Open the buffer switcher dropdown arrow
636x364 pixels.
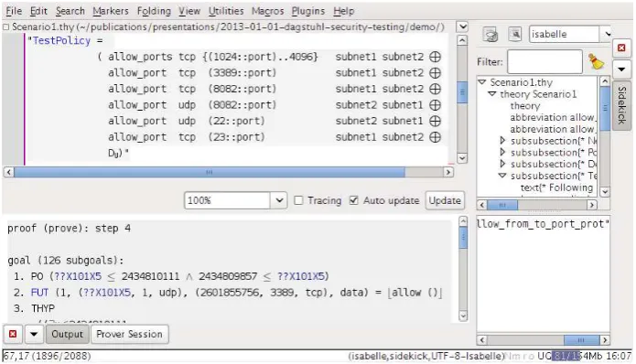[x=462, y=27]
